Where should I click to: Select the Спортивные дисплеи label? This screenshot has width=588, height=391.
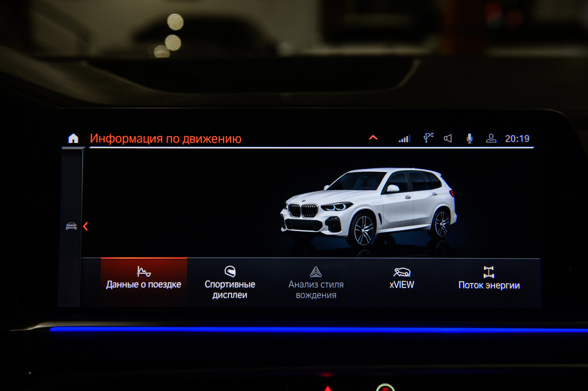pyautogui.click(x=230, y=289)
